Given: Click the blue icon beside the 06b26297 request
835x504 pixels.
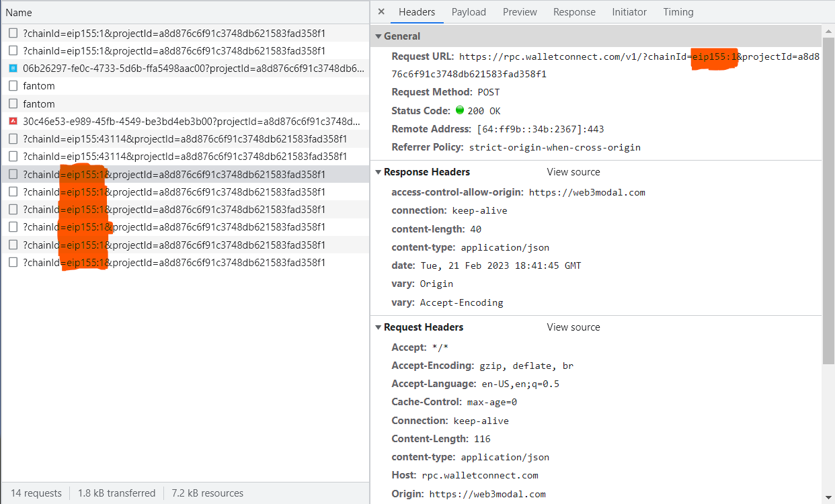Looking at the screenshot, I should (11, 68).
